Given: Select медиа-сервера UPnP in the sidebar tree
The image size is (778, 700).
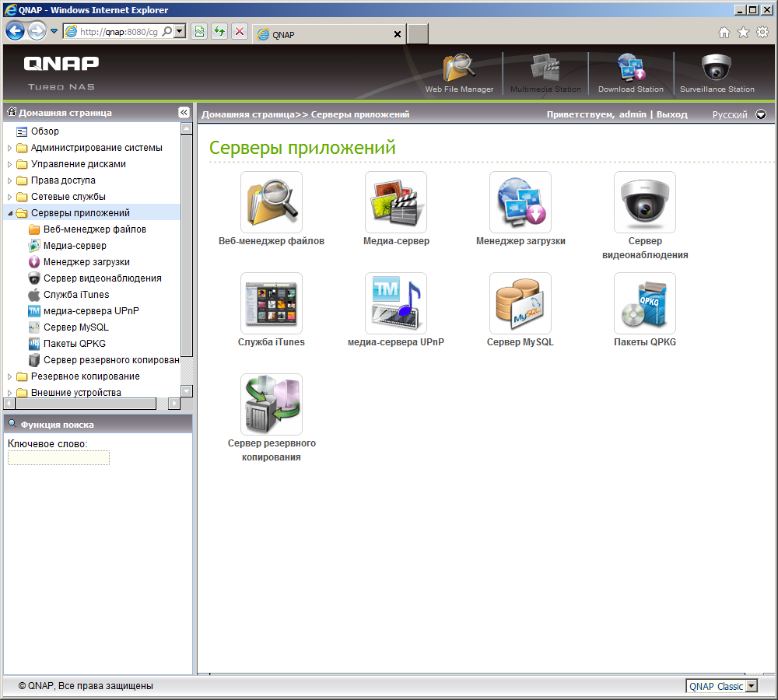Looking at the screenshot, I should pyautogui.click(x=91, y=311).
